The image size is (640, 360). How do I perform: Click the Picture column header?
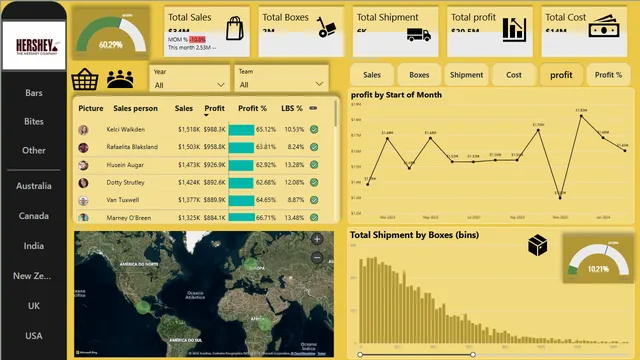coord(91,108)
